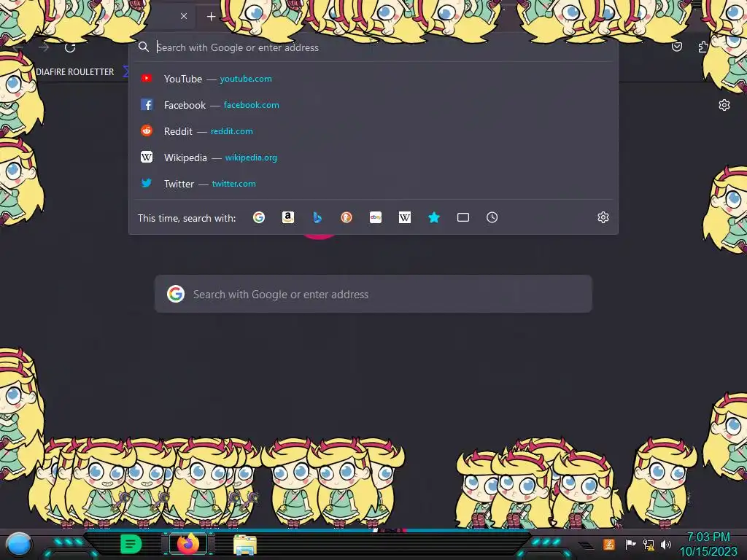
Task: Search open tabs icon
Action: pos(463,217)
